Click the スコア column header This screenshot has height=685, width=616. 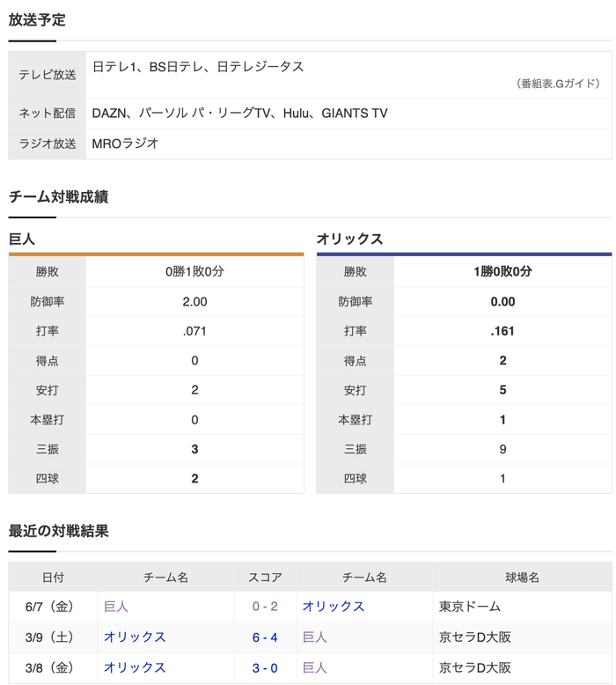pos(265,577)
